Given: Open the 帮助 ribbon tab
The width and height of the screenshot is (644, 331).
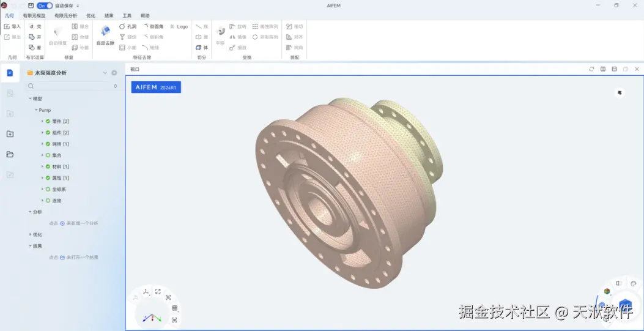Looking at the screenshot, I should click(x=145, y=16).
